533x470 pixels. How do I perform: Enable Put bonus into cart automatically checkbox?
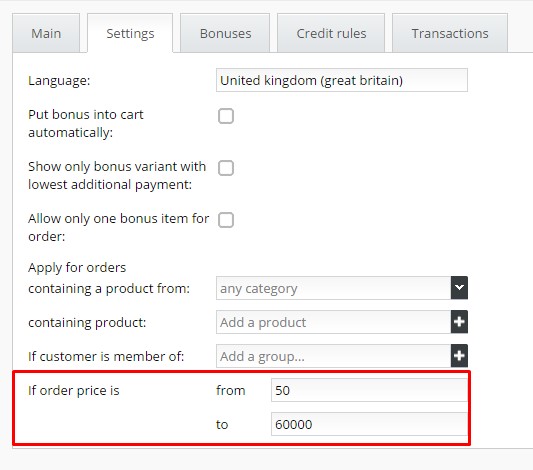(226, 116)
